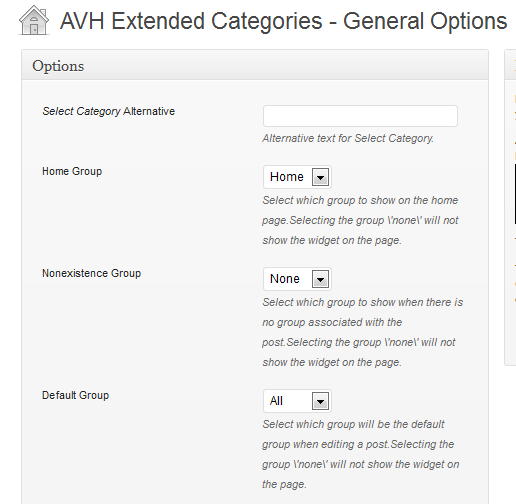Open Nonexistence Group dropdown arrow button
Image resolution: width=516 pixels, height=504 pixels.
tap(320, 279)
